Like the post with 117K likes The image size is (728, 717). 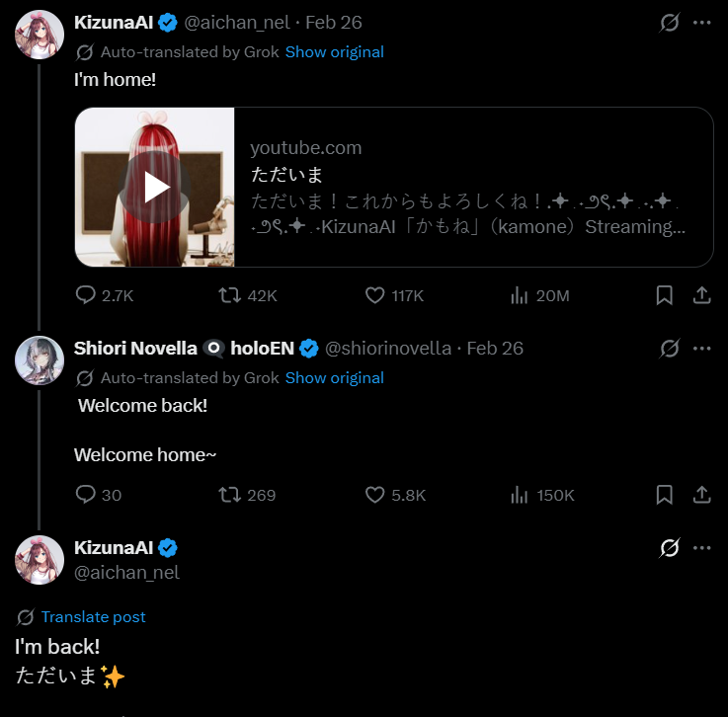click(x=375, y=295)
